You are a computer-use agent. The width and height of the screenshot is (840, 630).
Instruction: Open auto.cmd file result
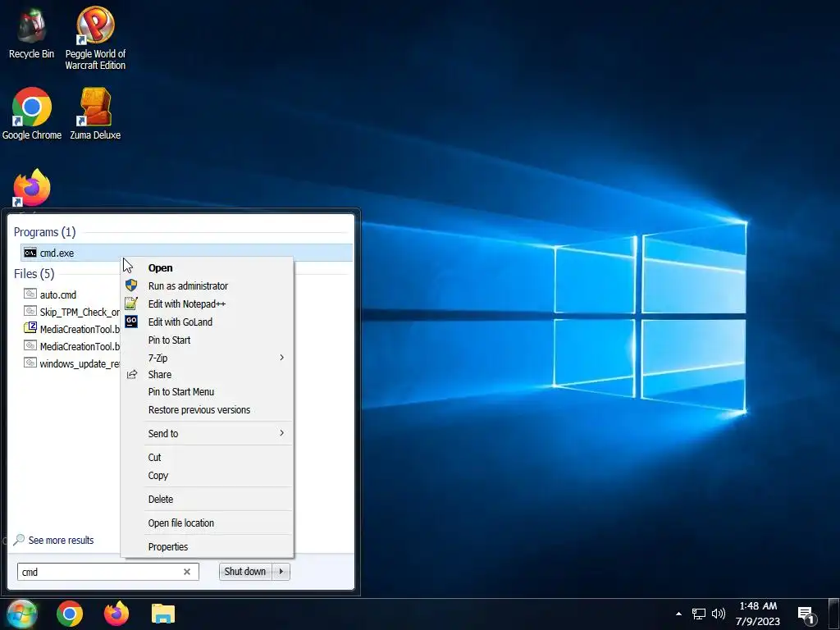coord(58,294)
